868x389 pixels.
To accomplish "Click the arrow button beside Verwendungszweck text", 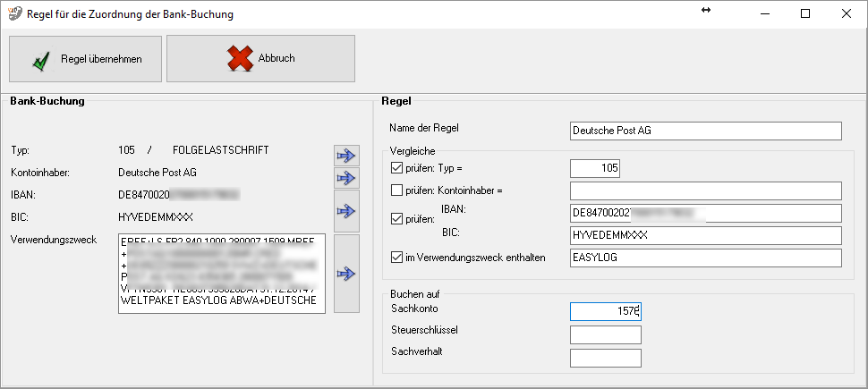I will [345, 274].
